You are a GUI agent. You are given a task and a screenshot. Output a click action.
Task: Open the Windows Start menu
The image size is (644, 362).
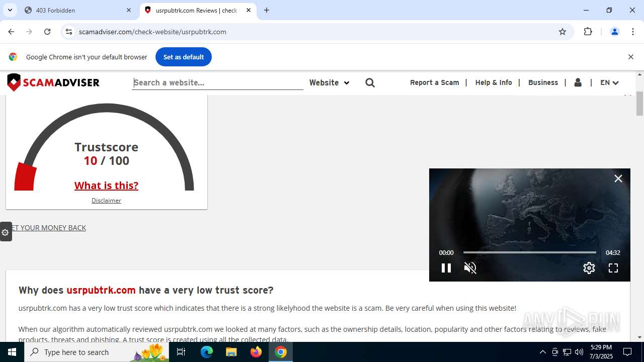click(x=12, y=352)
